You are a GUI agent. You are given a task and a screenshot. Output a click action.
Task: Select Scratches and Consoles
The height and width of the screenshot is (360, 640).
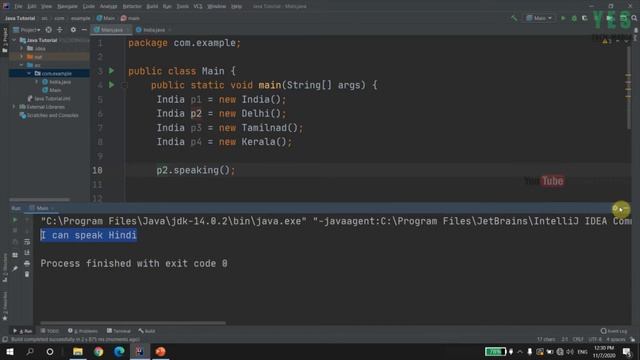click(x=49, y=116)
